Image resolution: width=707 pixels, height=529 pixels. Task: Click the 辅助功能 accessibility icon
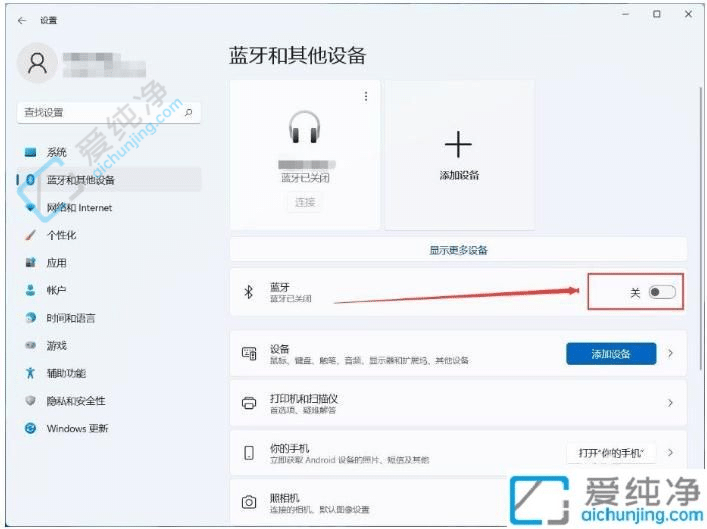point(31,373)
